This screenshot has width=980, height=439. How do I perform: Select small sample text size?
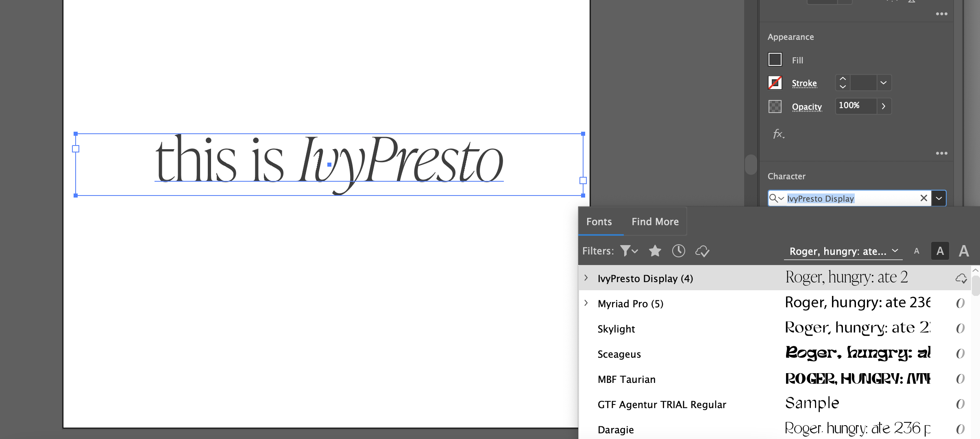click(917, 251)
